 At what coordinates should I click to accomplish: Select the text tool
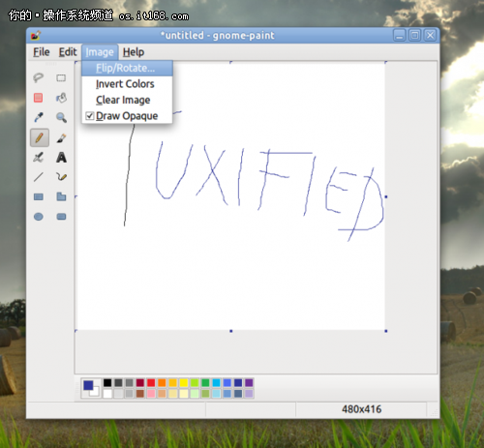pos(61,158)
